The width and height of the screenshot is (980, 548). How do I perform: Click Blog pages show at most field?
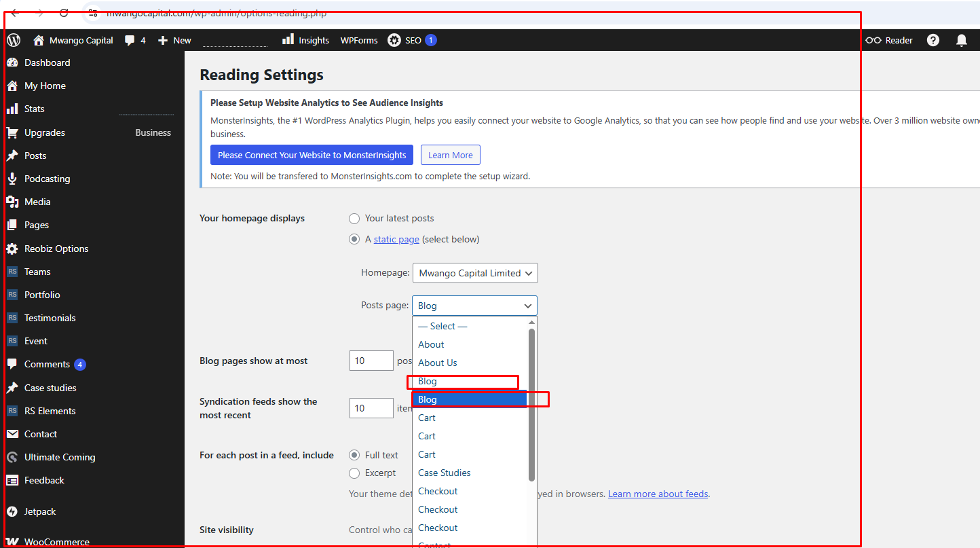[x=371, y=361]
